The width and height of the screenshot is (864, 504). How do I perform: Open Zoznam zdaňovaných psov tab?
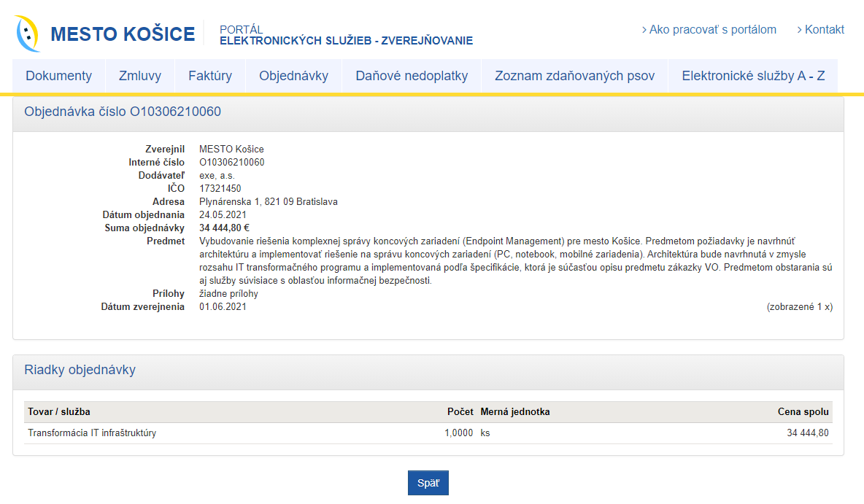click(574, 76)
